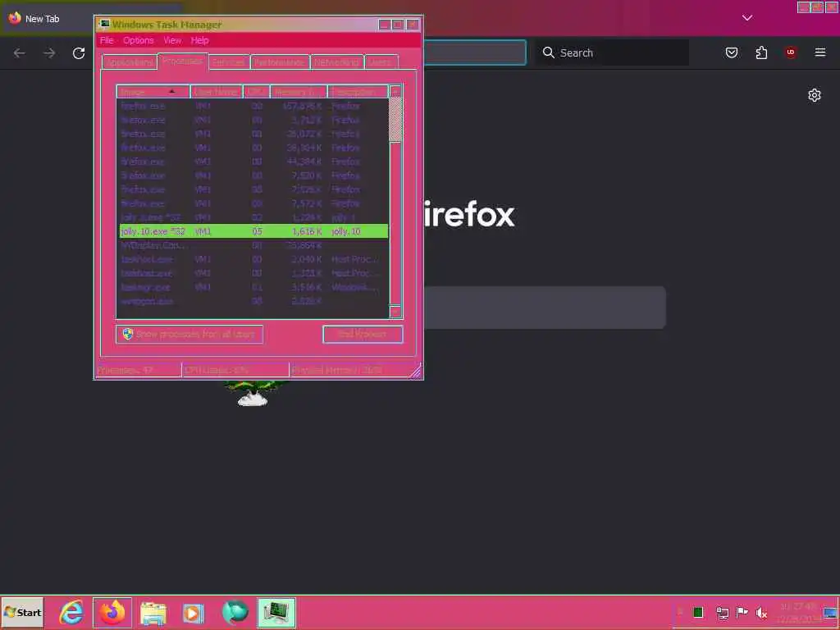Reload the page in Firefox
Image resolution: width=840 pixels, height=630 pixels.
coord(79,52)
